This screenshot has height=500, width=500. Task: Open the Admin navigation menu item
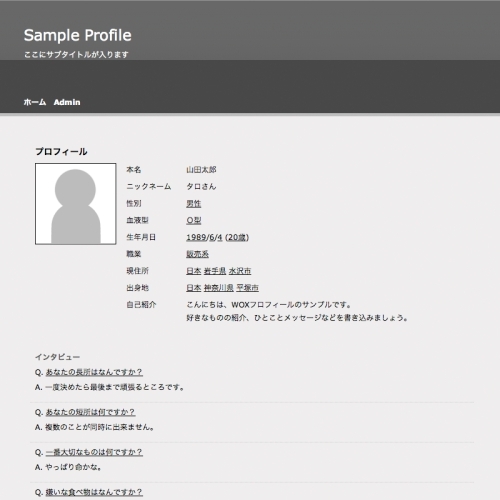[67, 102]
